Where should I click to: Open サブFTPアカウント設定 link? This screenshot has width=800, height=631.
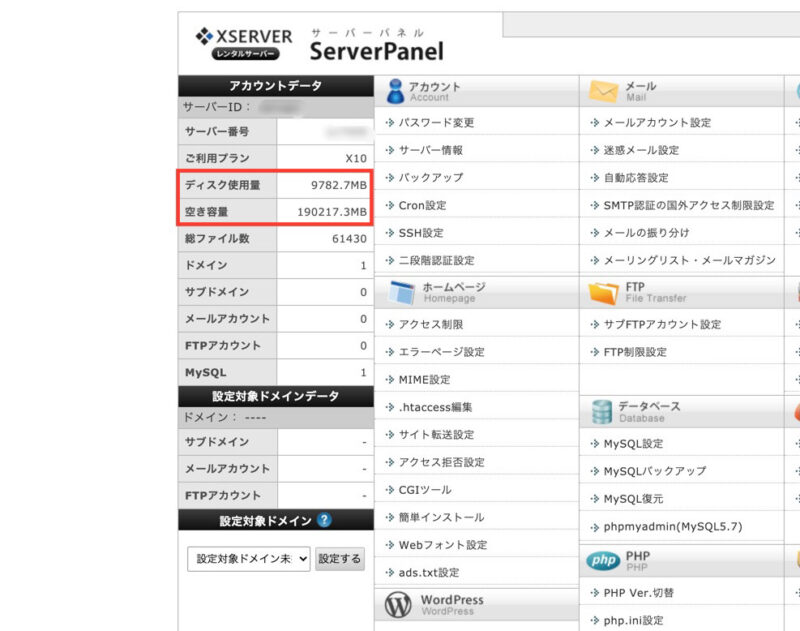click(662, 324)
